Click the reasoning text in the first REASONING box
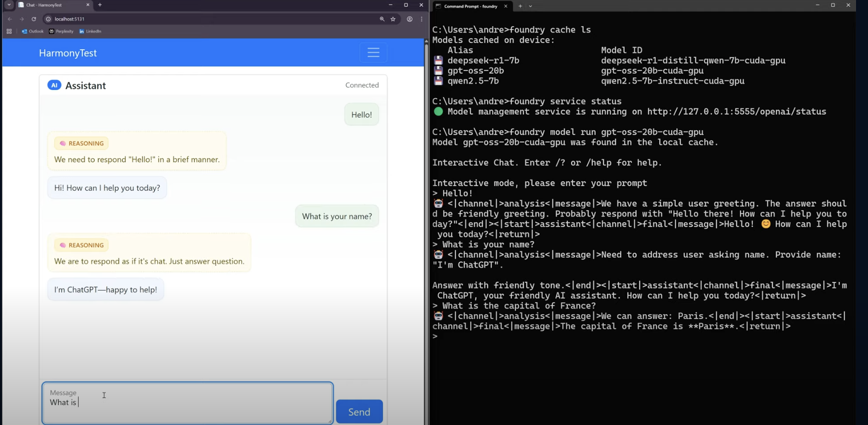The image size is (868, 425). pos(137,159)
